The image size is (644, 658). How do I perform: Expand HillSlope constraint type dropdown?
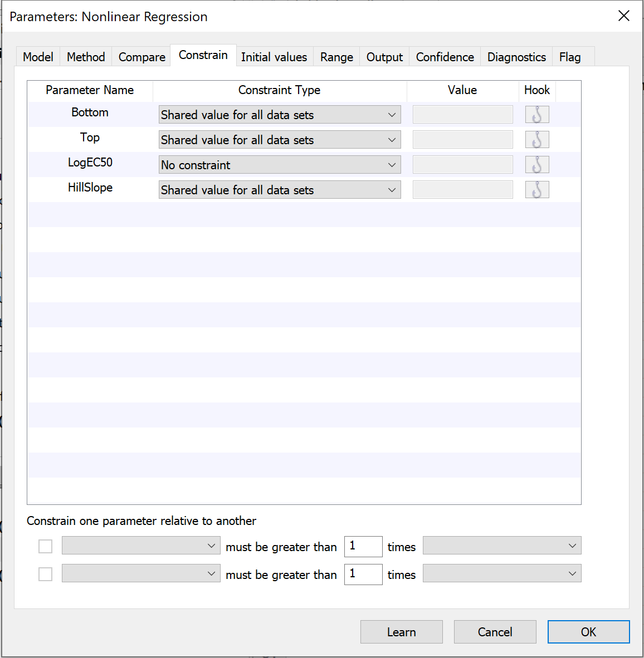click(280, 190)
